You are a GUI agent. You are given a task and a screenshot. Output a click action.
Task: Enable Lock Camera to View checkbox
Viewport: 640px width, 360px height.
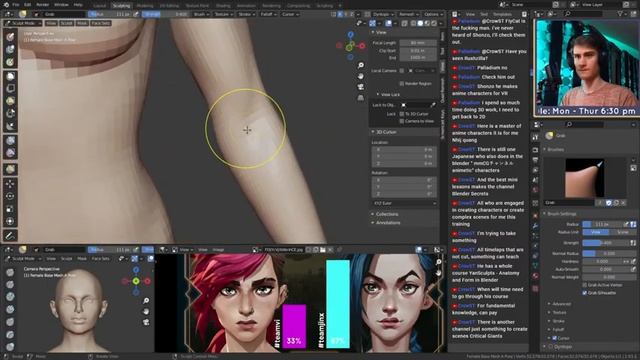(x=402, y=121)
